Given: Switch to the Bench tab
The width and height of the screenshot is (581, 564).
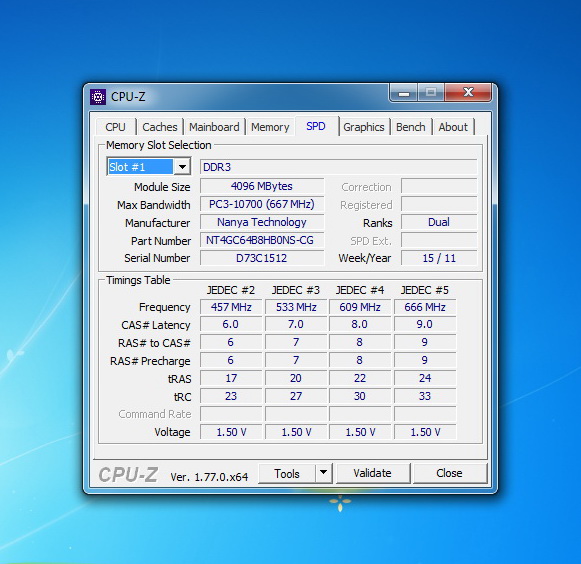Looking at the screenshot, I should [411, 127].
